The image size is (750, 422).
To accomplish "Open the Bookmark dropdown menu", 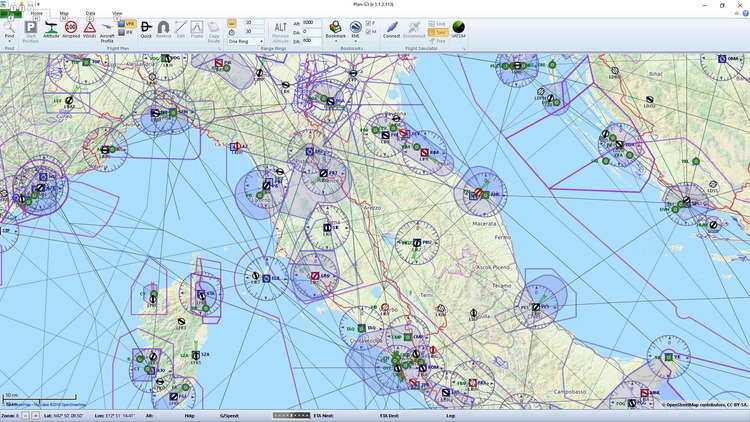I will pos(336,38).
